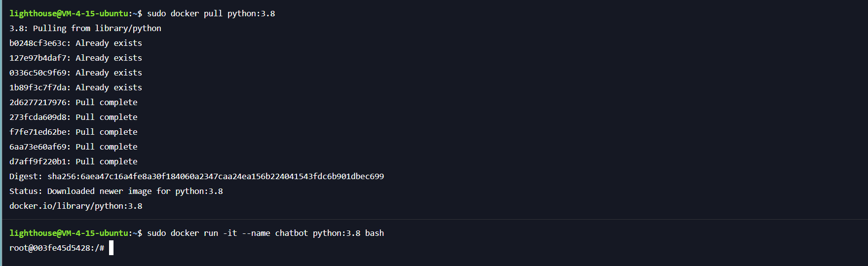Click the docker run chatbot command line

(x=265, y=233)
